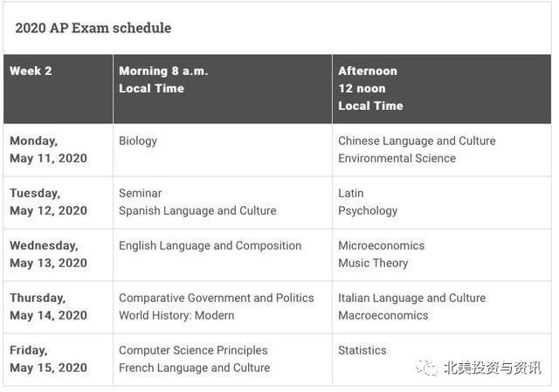Click Chinese Language and Culture entry
This screenshot has width=559, height=392.
pos(417,141)
